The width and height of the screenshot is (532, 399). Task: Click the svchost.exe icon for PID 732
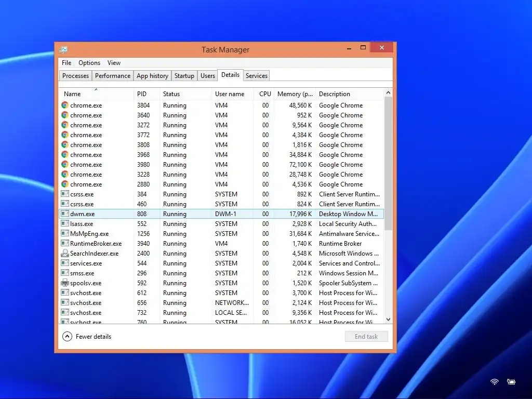[x=65, y=312]
